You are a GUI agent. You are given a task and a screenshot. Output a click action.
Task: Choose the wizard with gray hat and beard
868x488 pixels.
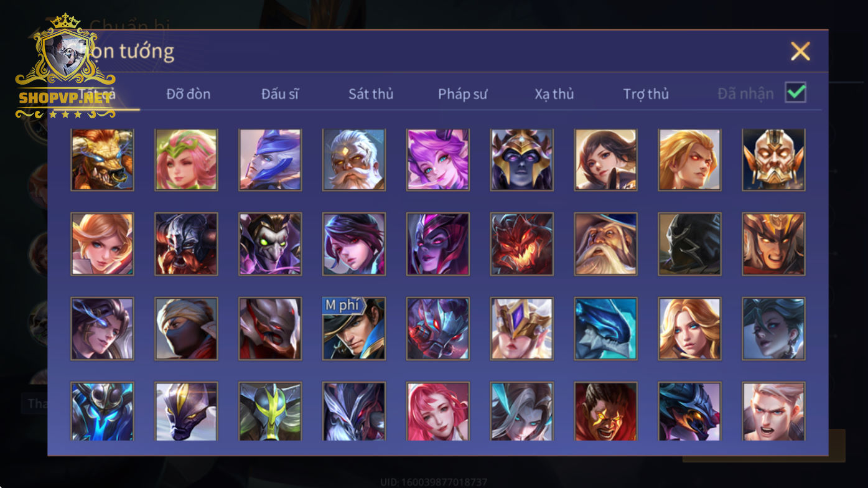(605, 244)
